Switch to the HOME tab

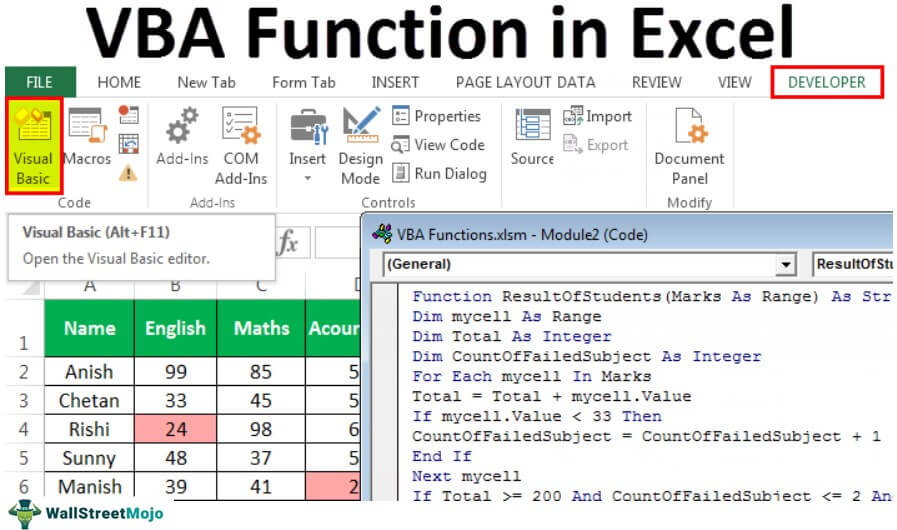coord(119,82)
